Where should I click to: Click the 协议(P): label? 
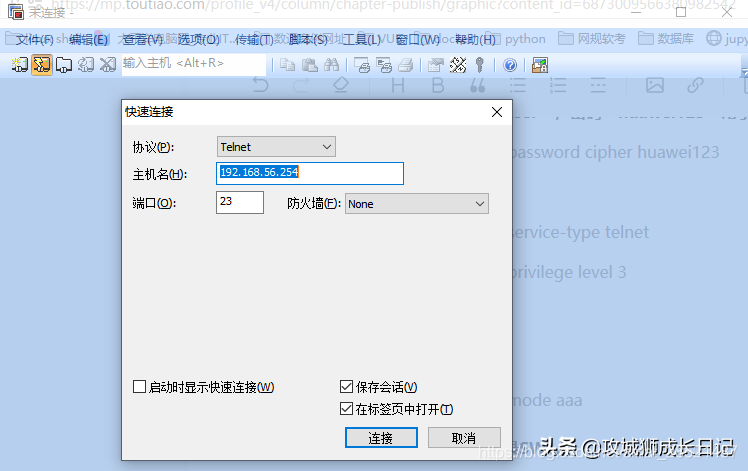153,147
